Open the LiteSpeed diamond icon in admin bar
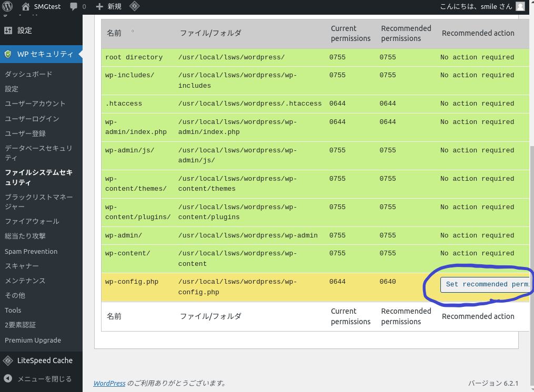This screenshot has height=392, width=534. [135, 6]
